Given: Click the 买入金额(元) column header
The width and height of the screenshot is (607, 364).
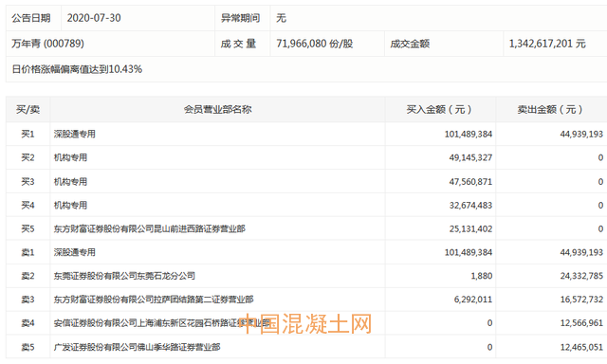Looking at the screenshot, I should coord(440,109).
